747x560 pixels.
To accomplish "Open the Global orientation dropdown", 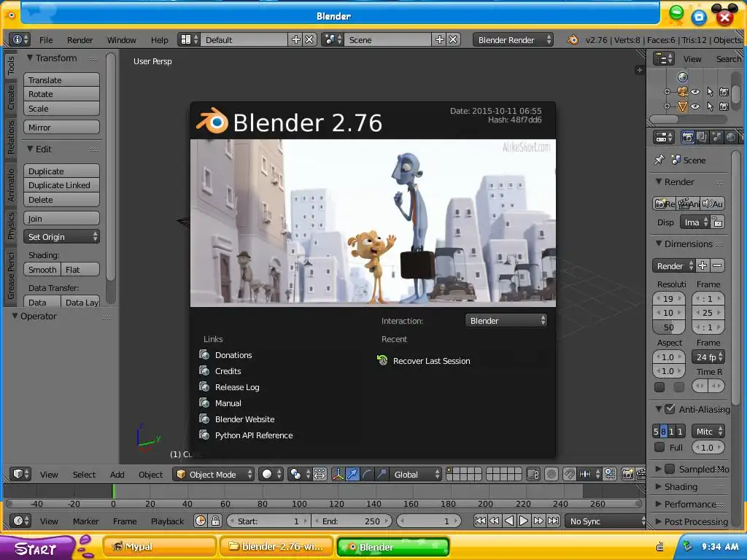I will pyautogui.click(x=416, y=474).
